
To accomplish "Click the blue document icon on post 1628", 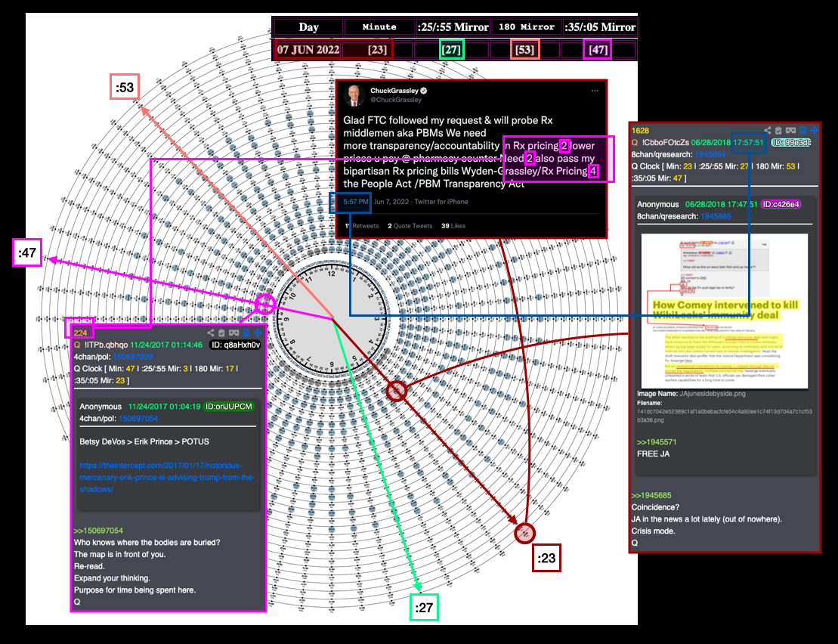I will pyautogui.click(x=802, y=131).
